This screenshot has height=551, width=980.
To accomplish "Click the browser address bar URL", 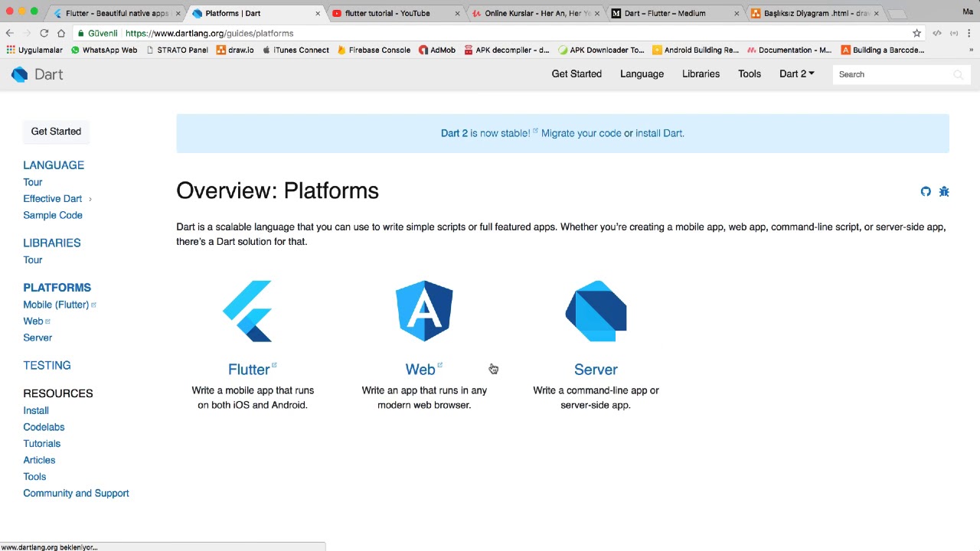I will (209, 34).
